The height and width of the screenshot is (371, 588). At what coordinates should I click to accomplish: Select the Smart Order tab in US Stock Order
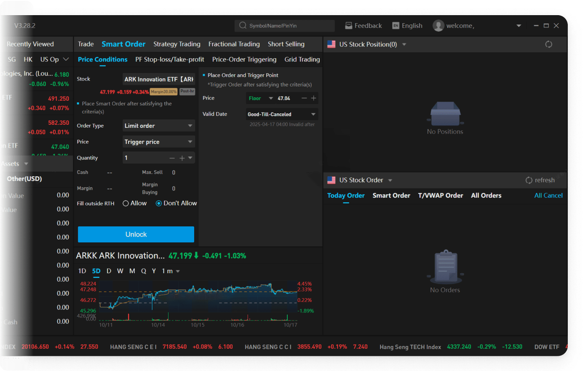(x=391, y=196)
